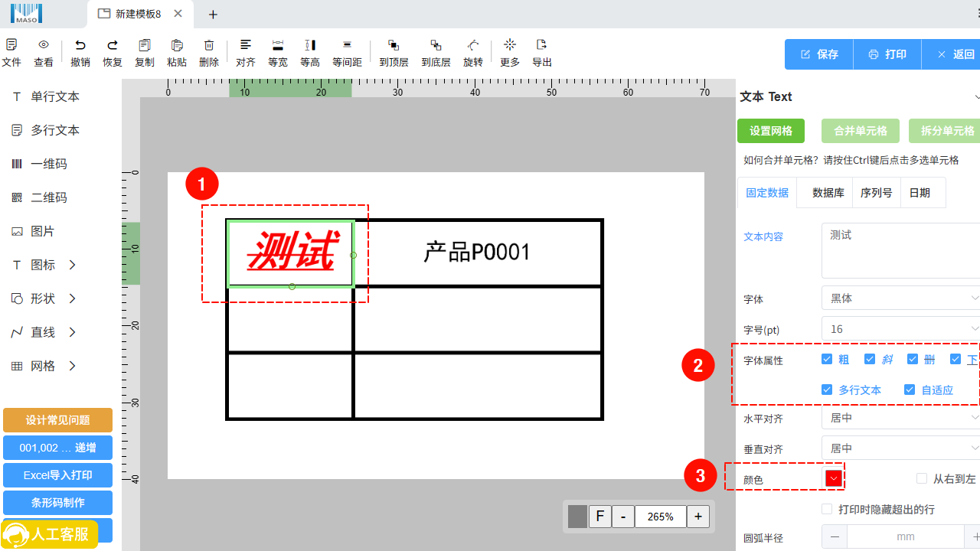Click the 旋转 rotate icon
The image size is (980, 551).
[x=472, y=52]
